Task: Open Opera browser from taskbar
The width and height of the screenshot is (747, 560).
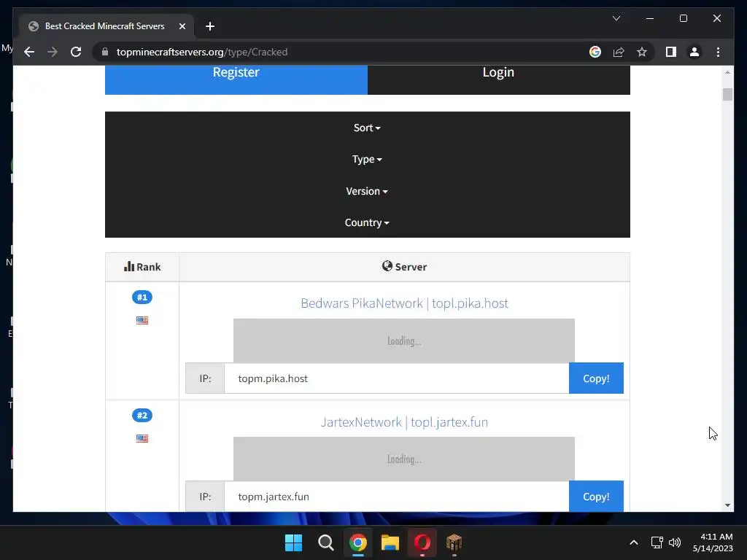Action: coord(422,542)
